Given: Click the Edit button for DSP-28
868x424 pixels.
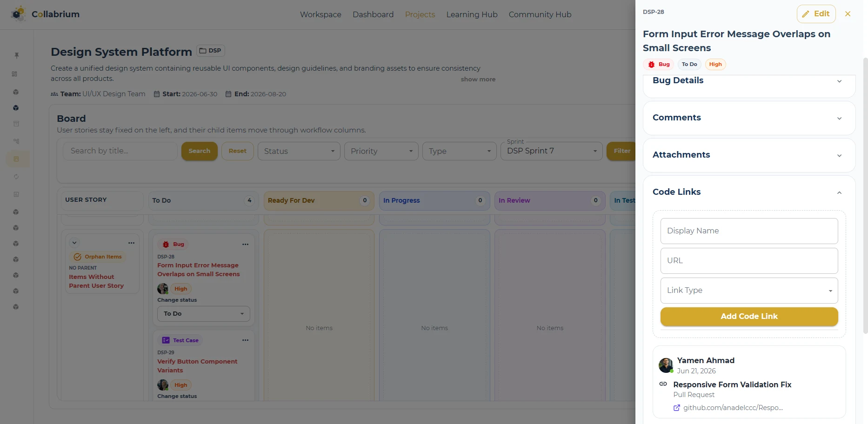Looking at the screenshot, I should 816,14.
